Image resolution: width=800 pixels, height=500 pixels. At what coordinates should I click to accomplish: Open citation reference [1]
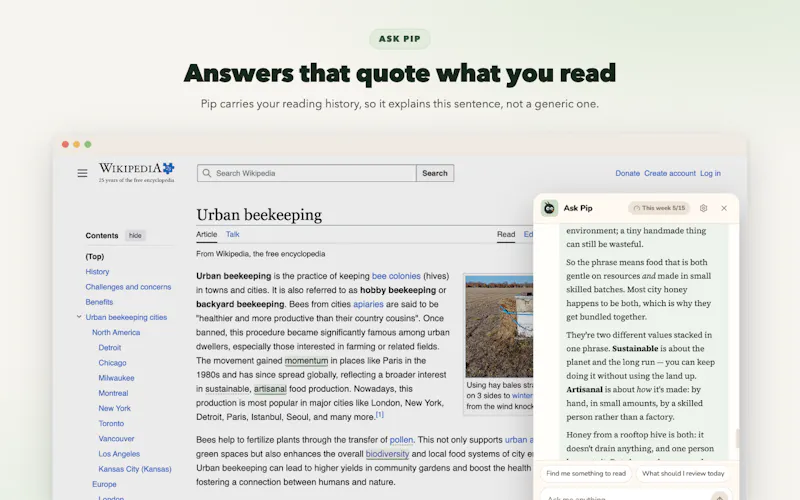click(380, 415)
